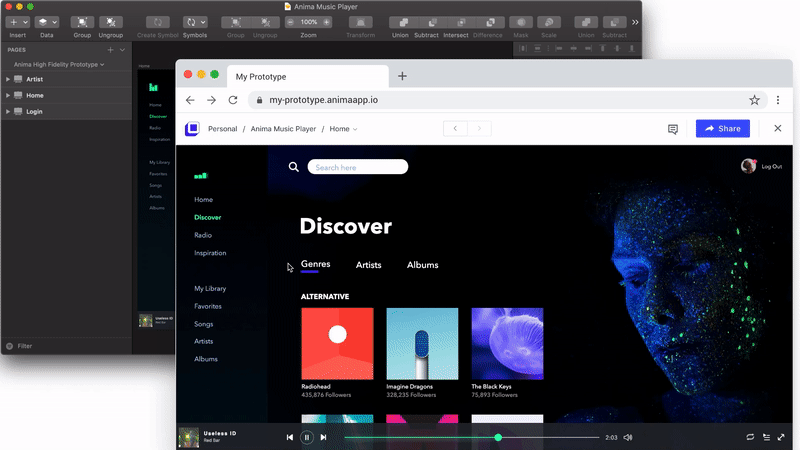Open the Radiohead album thumbnail
This screenshot has height=450, width=800.
click(337, 343)
